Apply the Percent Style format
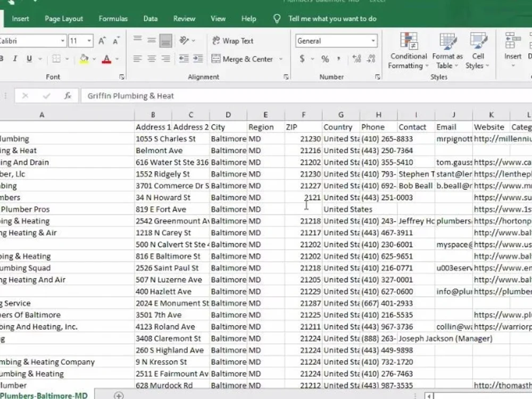 pyautogui.click(x=325, y=59)
